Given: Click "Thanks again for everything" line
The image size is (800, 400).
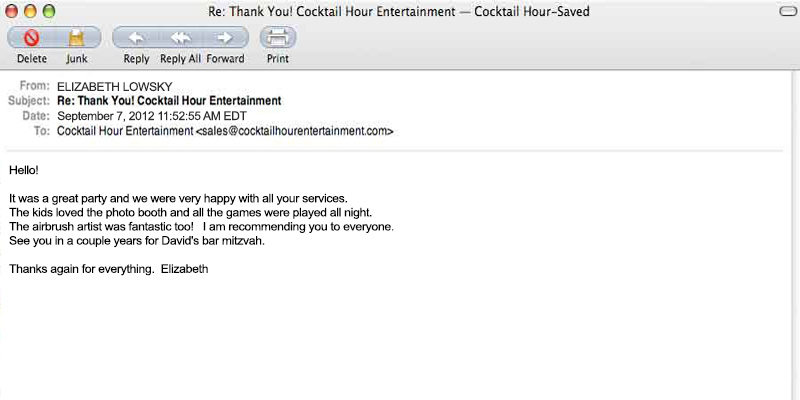Looking at the screenshot, I should pyautogui.click(x=109, y=269).
